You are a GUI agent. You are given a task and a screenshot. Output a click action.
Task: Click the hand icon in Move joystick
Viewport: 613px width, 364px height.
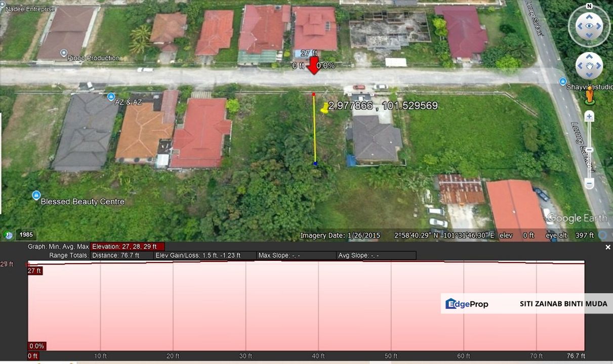589,66
